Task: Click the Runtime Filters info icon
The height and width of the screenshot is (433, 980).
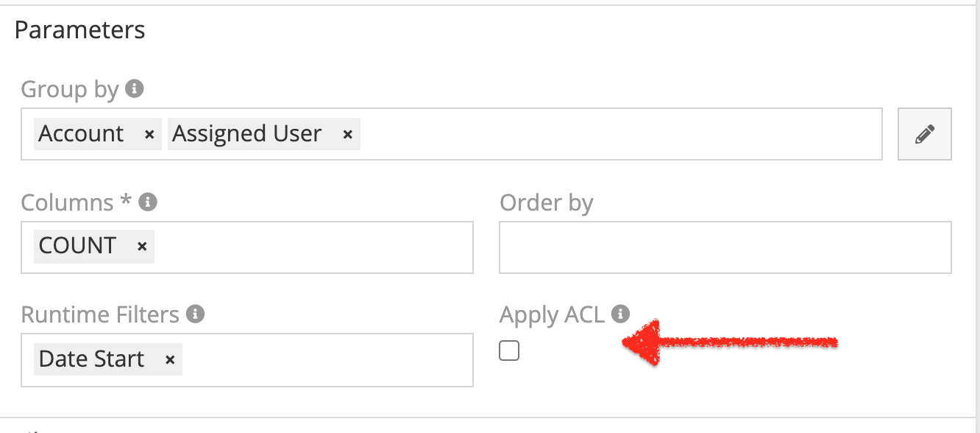Action: 195,314
